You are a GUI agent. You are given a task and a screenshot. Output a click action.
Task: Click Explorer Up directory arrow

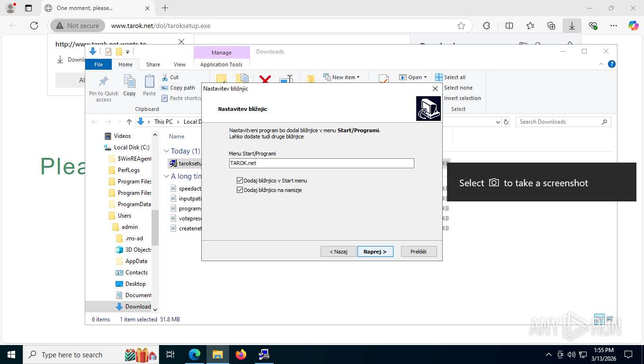coord(129,122)
